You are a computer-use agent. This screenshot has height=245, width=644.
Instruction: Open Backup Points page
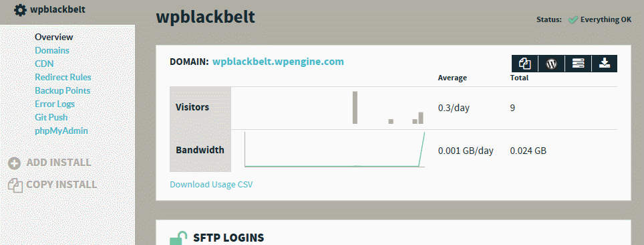click(62, 90)
